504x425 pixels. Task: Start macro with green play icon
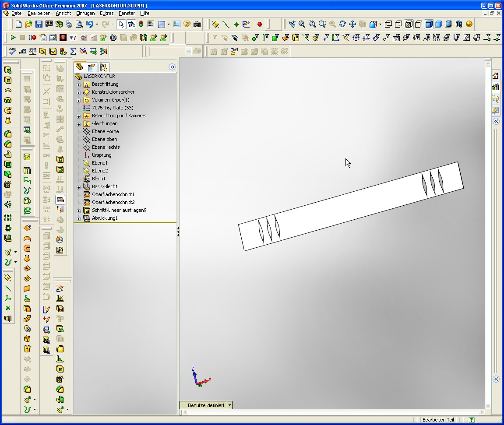13,38
